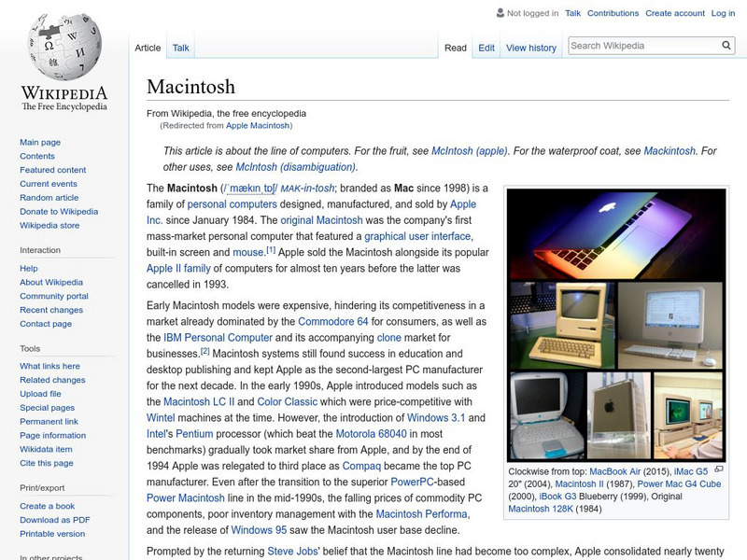Open the Contributions link at top

click(x=613, y=13)
